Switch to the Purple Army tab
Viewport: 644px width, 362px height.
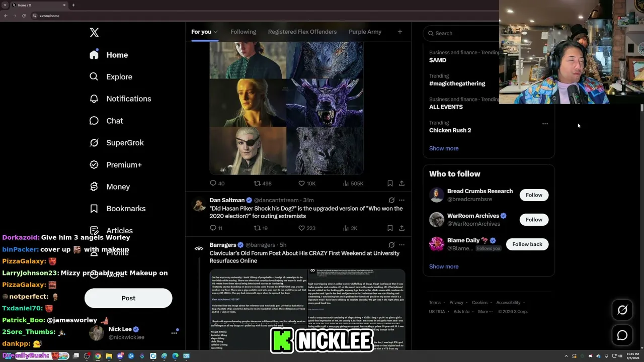pos(365,32)
